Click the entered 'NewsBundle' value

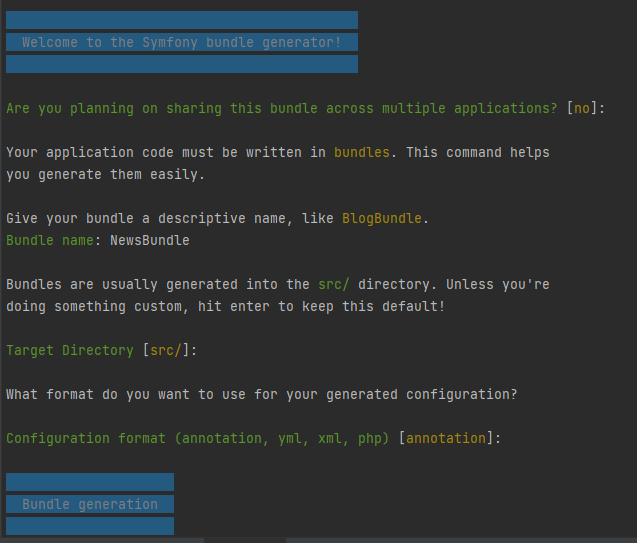pyautogui.click(x=150, y=240)
